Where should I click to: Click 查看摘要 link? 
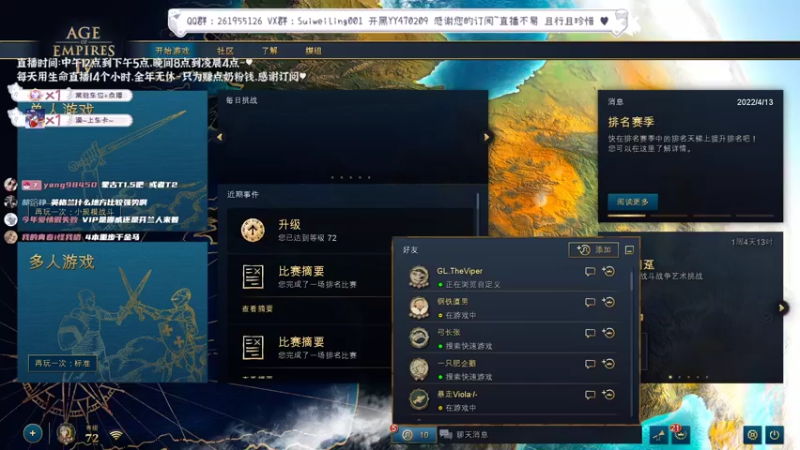click(x=257, y=309)
